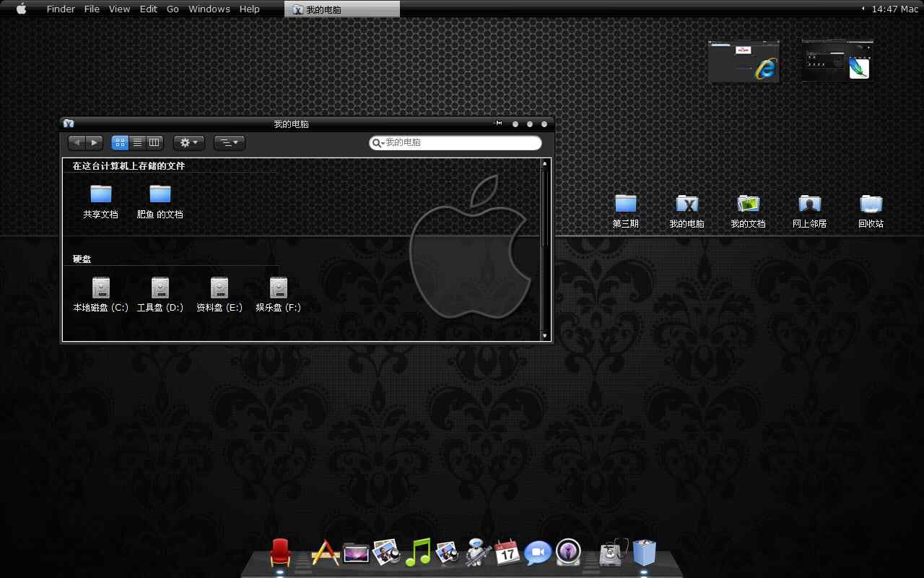
Task: Open the blue Trash bin in dock
Action: [644, 553]
